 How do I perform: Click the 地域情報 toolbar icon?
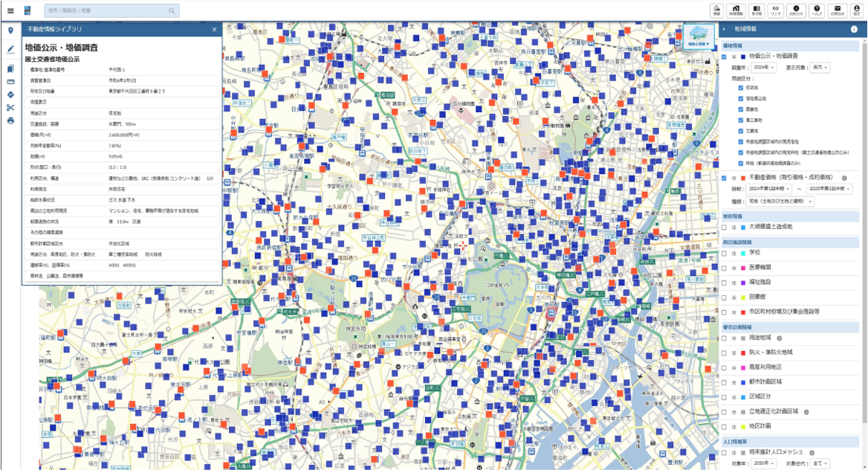736,10
